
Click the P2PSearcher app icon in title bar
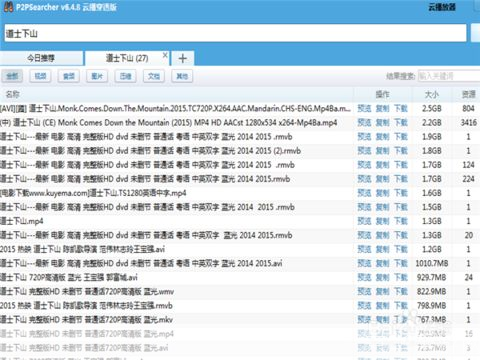point(8,7)
